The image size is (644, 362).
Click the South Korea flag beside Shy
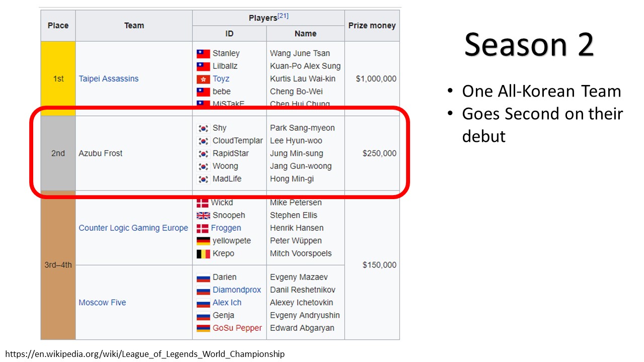coord(203,128)
